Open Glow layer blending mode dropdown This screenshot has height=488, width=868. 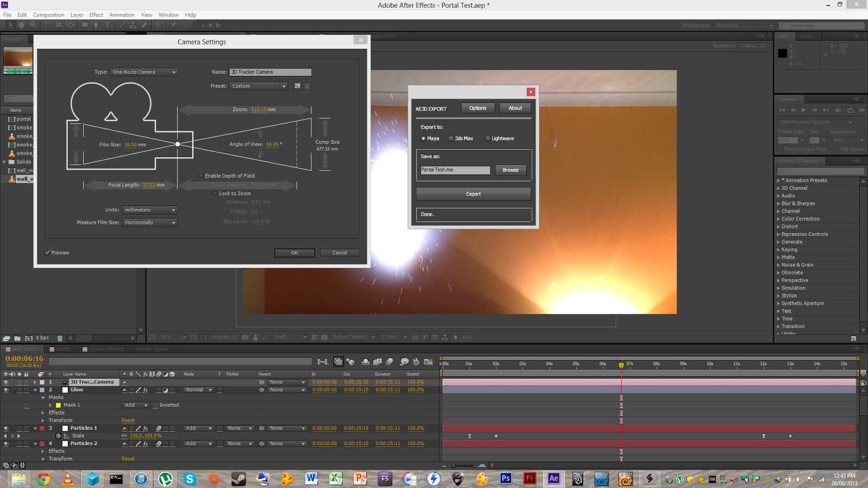pyautogui.click(x=199, y=390)
